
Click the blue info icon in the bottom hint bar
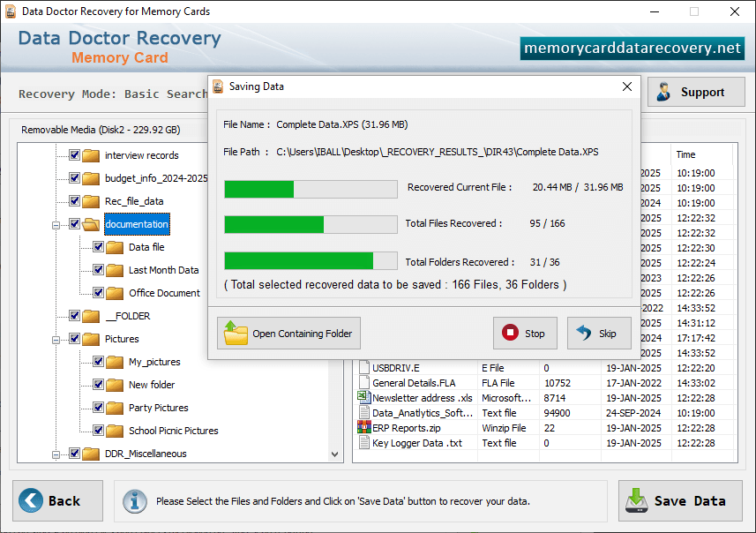[x=134, y=501]
